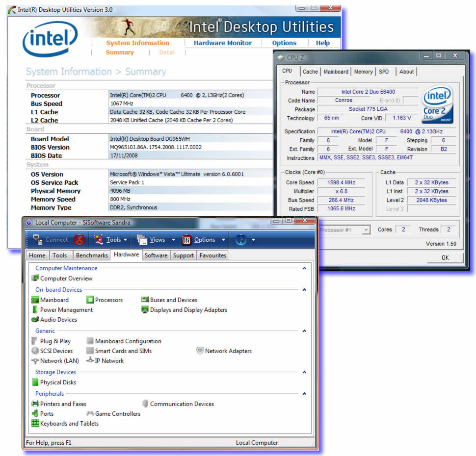
Task: Click the Board Model value DG965WH row
Action: pyautogui.click(x=190, y=139)
